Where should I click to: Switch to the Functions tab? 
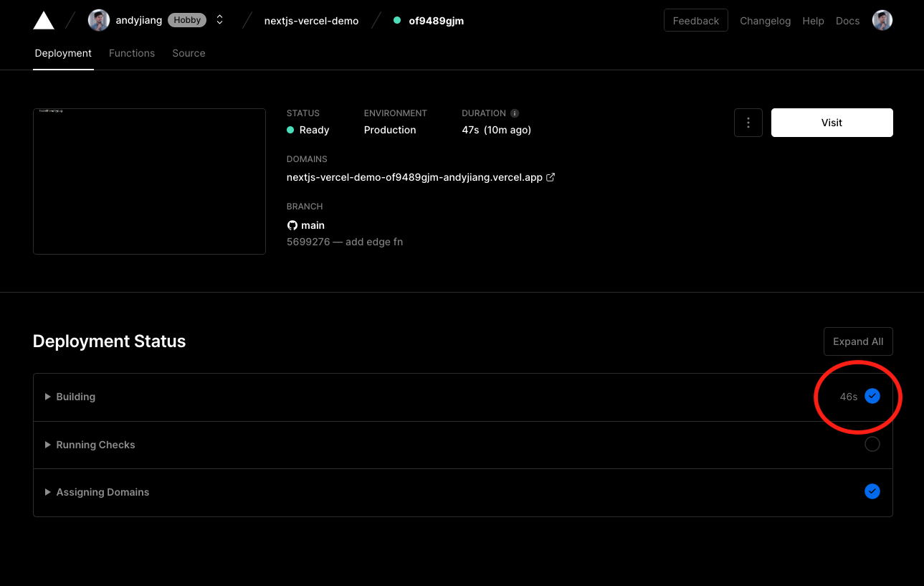tap(132, 53)
